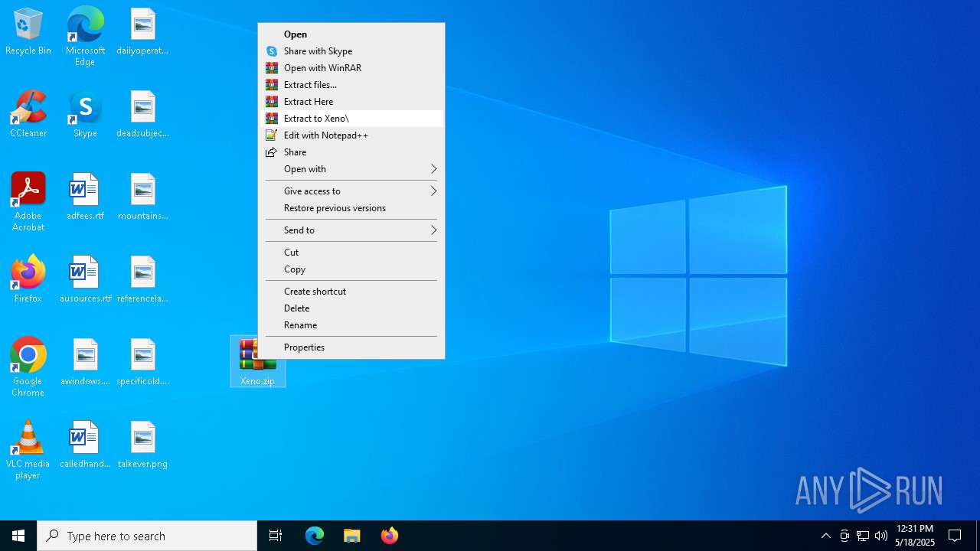
Task: Select the Microsoft Edge desktop shortcut
Action: 85,37
